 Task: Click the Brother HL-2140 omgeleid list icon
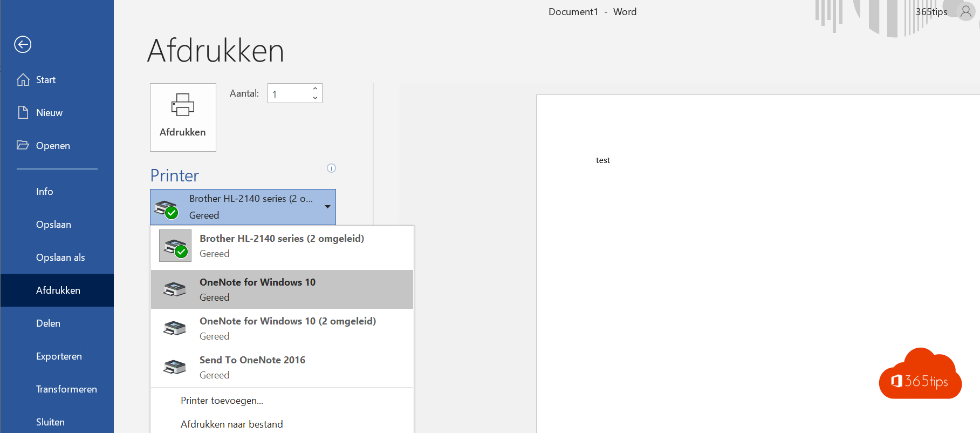(175, 246)
